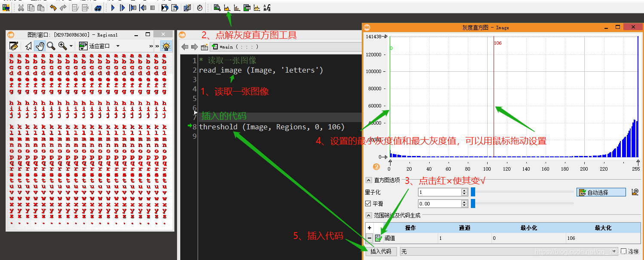Open the line profile tool icon
Image resolution: width=644 pixels, height=260 pixels.
257,8
